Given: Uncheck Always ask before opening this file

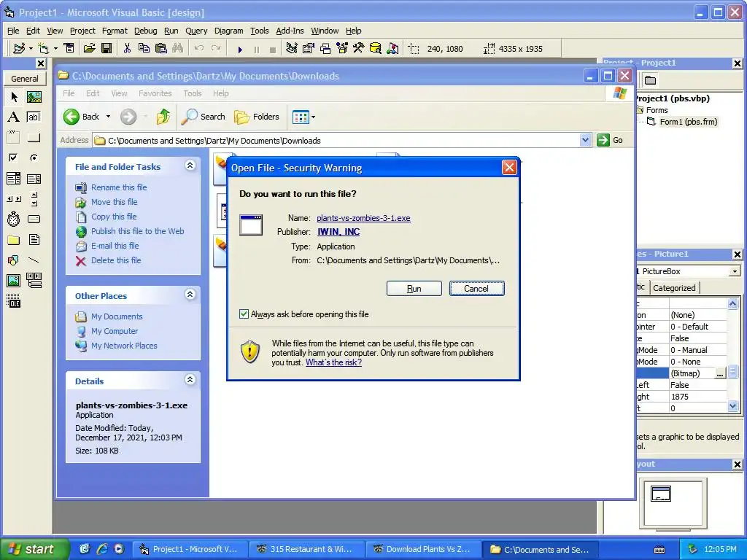Looking at the screenshot, I should pos(244,314).
